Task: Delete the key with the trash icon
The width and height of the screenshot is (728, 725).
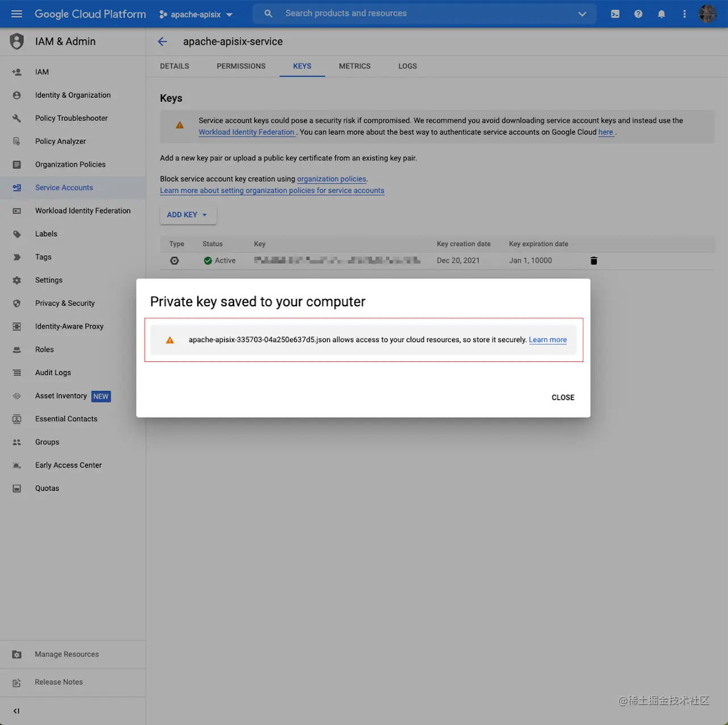Action: 593,261
